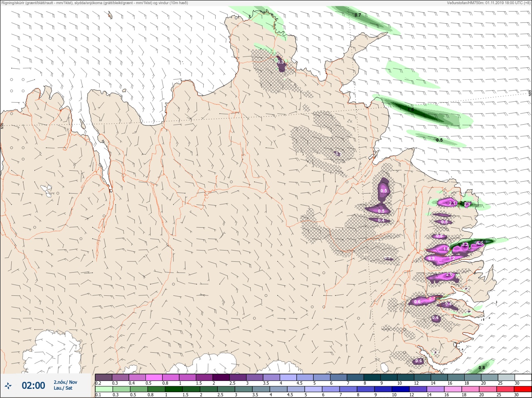Screen dimensions: 532x398
Task: Click the 0.8 rain value on the map
Action: 481,368
